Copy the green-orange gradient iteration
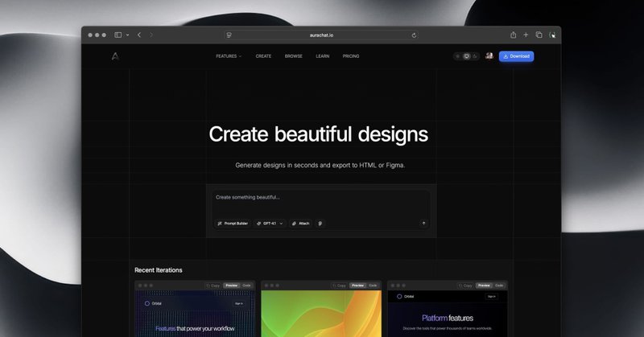 [x=339, y=286]
